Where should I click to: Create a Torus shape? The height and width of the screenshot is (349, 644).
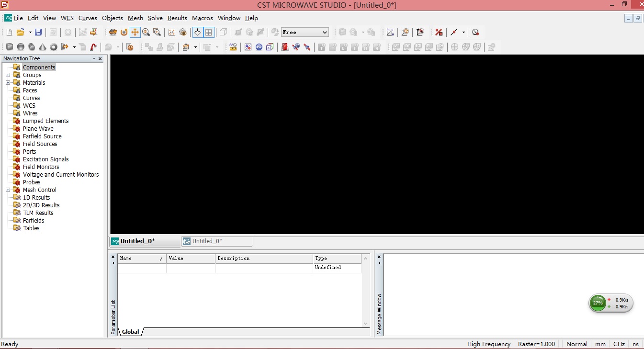tap(54, 47)
